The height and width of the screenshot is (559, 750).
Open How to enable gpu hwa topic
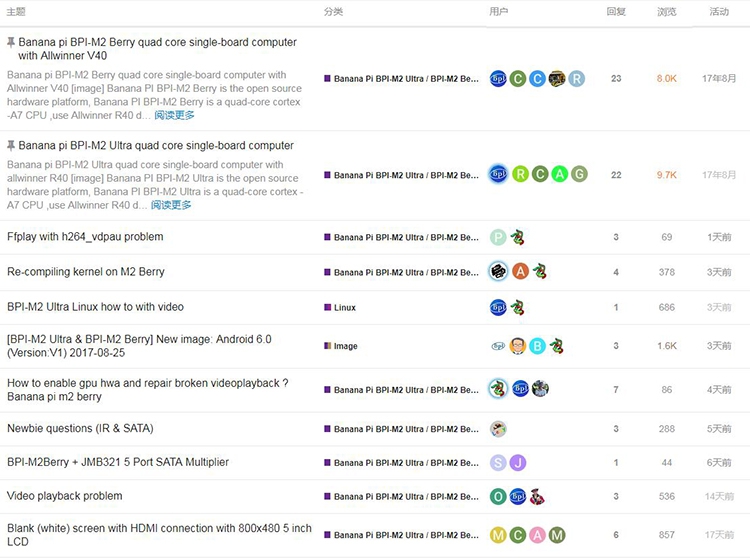tap(147, 390)
